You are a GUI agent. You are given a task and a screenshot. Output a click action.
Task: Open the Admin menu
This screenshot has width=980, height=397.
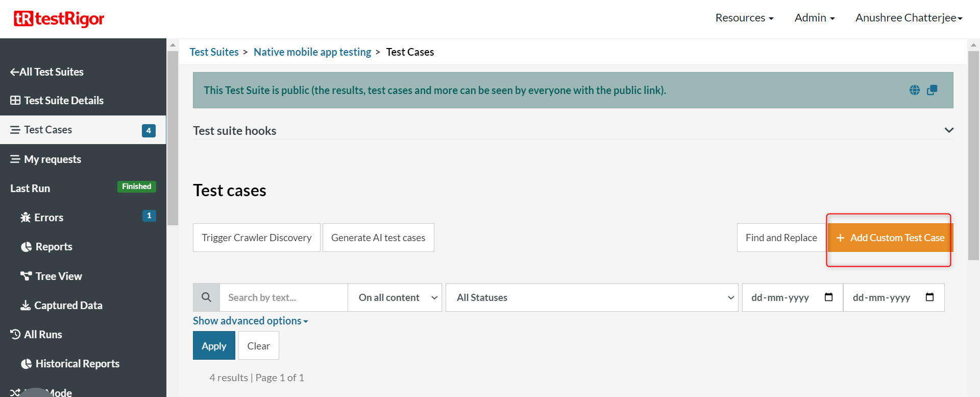pyautogui.click(x=814, y=18)
